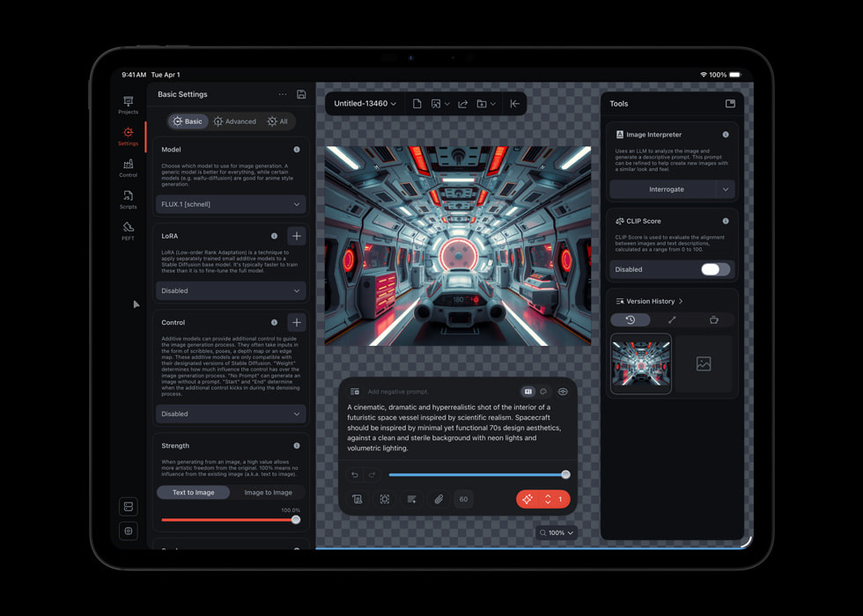Screen dimensions: 863x616
Task: Click the undo arrow below the prompt
Action: coord(356,474)
